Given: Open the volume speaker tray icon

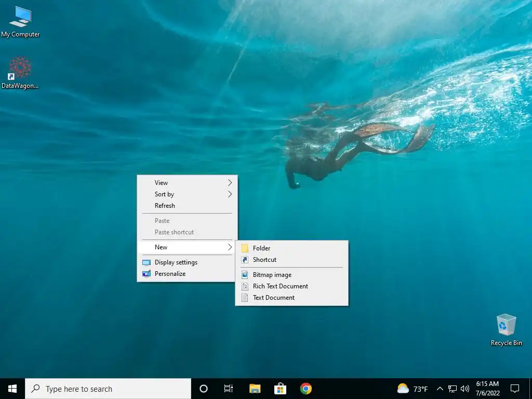Looking at the screenshot, I should click(465, 389).
